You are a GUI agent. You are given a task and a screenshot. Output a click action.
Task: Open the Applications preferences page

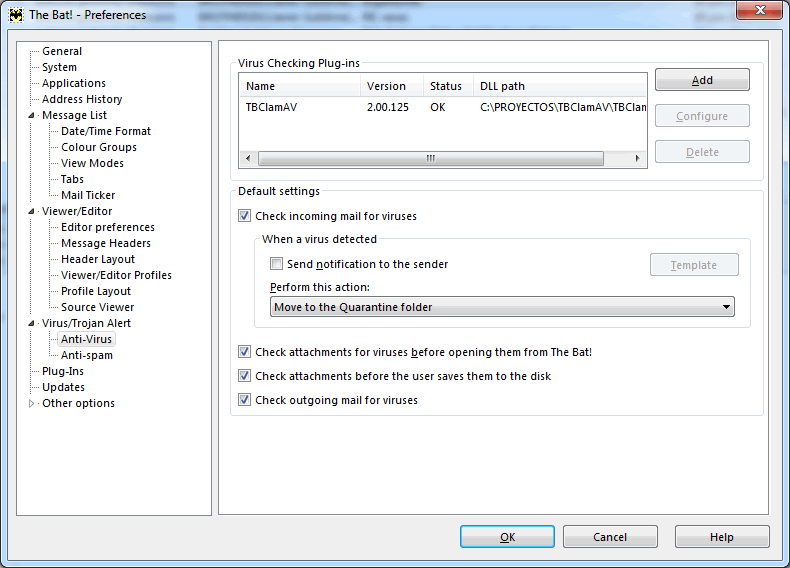74,83
